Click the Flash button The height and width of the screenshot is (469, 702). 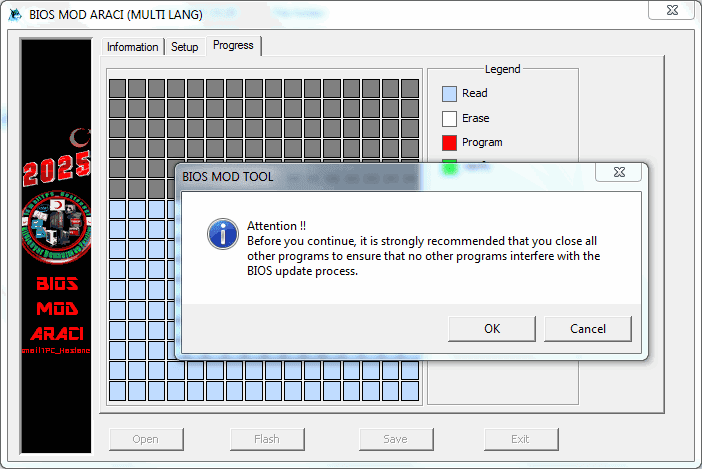pyautogui.click(x=267, y=438)
